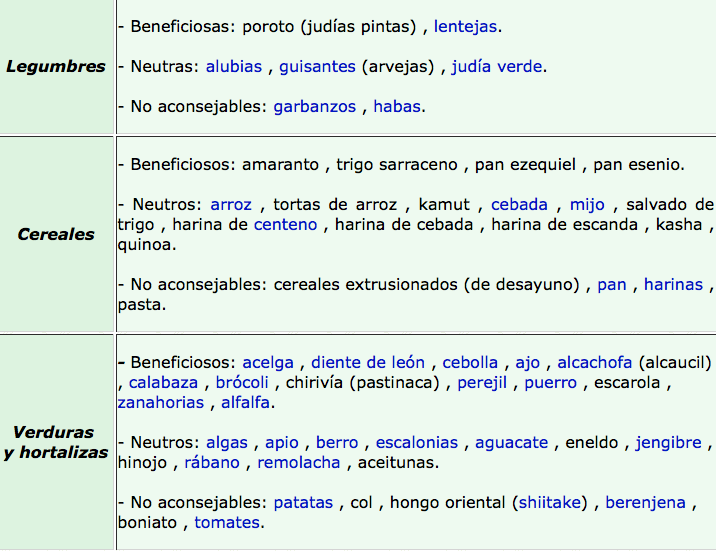Viewport: 716px width, 551px height.
Task: Click the centeno link
Action: 285,225
